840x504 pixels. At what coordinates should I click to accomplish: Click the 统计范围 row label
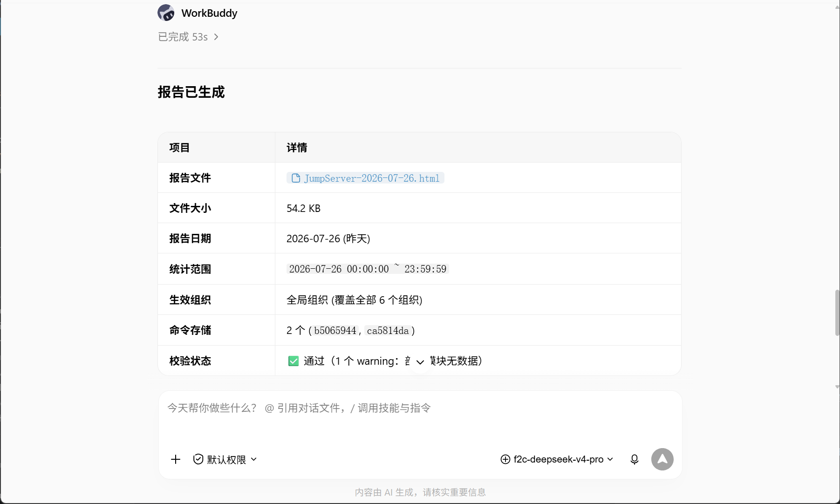point(190,269)
